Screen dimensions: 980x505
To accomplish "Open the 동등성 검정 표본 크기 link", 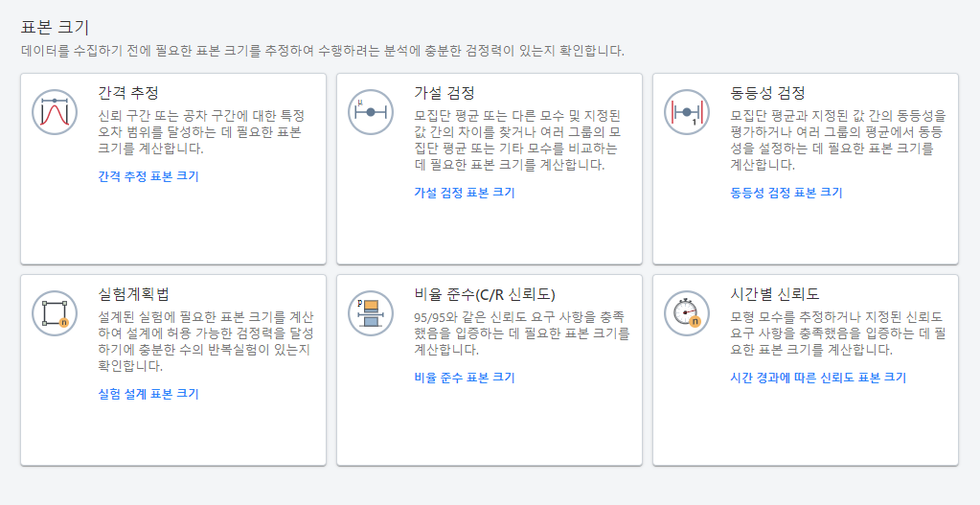I will pos(786,193).
